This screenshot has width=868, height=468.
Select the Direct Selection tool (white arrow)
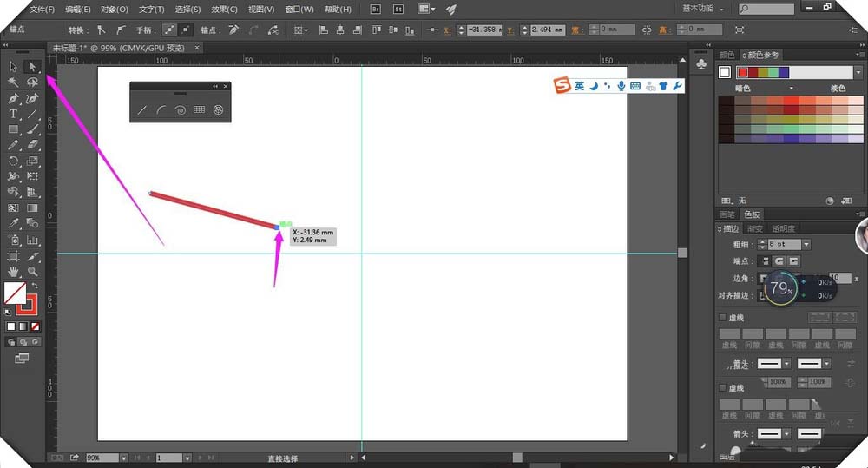coord(32,66)
